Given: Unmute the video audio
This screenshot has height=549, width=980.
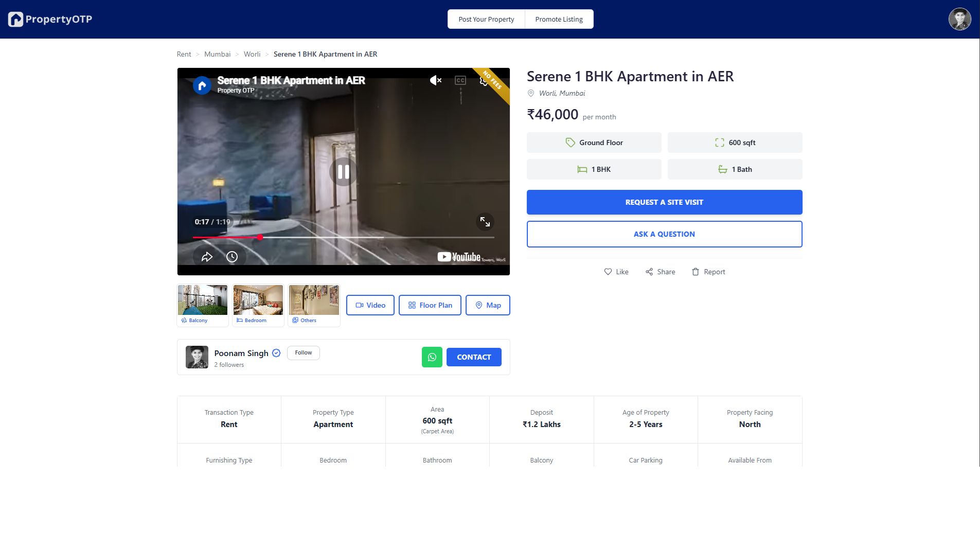Looking at the screenshot, I should coord(436,80).
